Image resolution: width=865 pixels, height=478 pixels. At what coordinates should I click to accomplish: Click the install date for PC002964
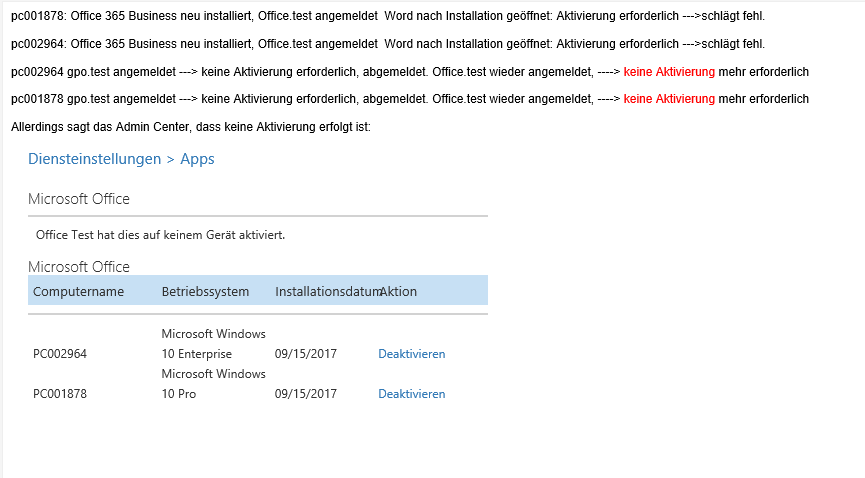coord(306,354)
